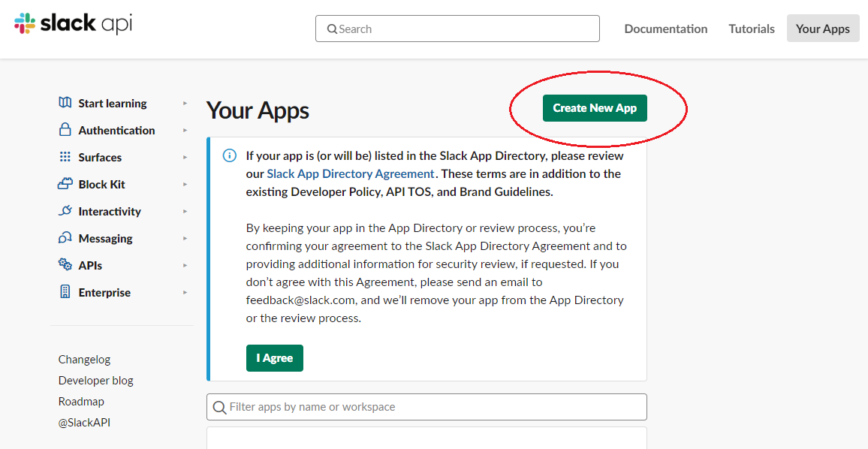Click the Messaging chat bubble icon
This screenshot has height=449, width=868.
65,237
